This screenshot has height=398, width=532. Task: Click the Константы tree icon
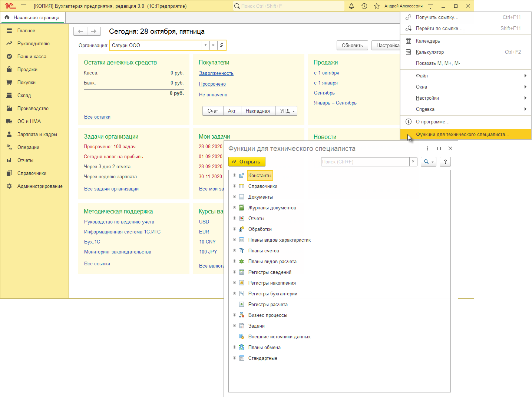tap(241, 175)
